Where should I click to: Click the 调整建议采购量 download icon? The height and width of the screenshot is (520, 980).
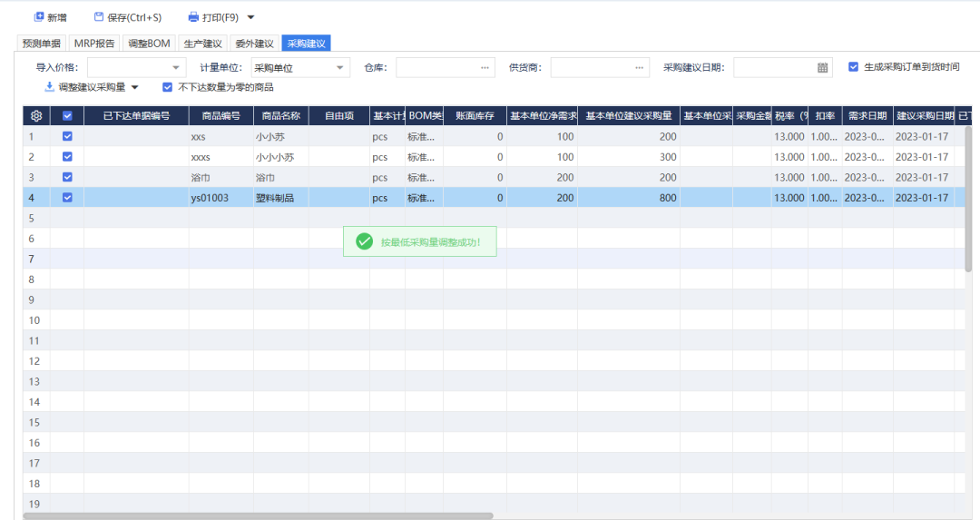[x=49, y=87]
